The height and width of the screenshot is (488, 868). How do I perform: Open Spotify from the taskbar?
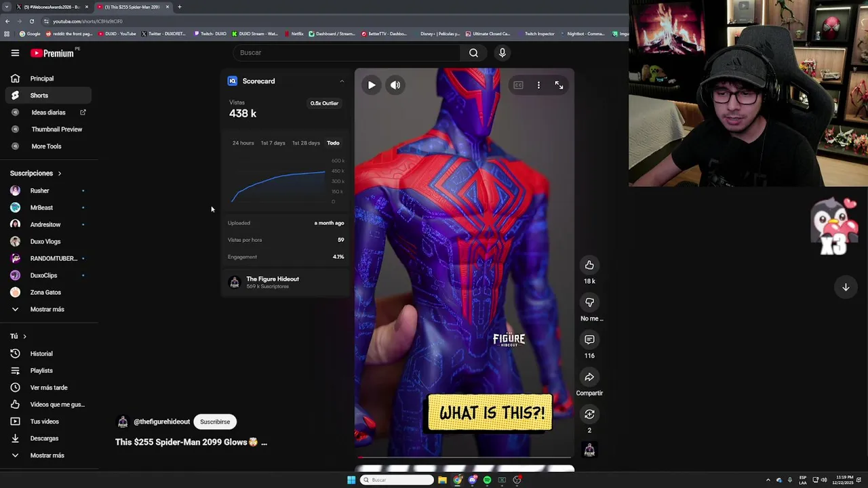[487, 480]
